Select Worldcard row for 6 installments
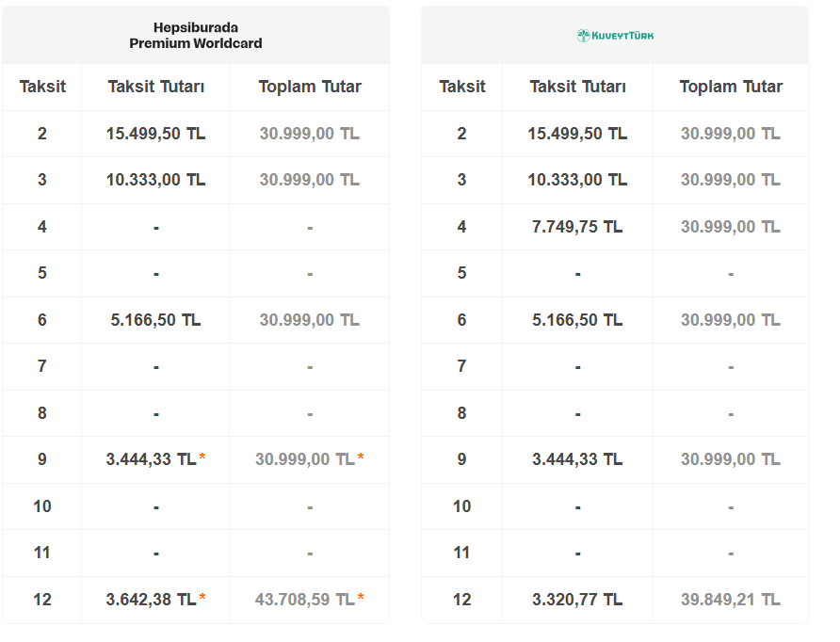Image resolution: width=840 pixels, height=642 pixels. point(42,320)
